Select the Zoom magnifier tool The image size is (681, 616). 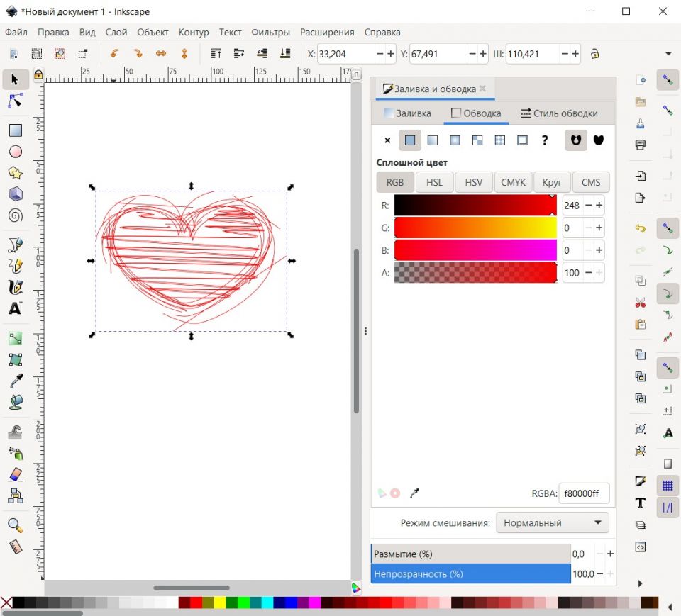[15, 525]
